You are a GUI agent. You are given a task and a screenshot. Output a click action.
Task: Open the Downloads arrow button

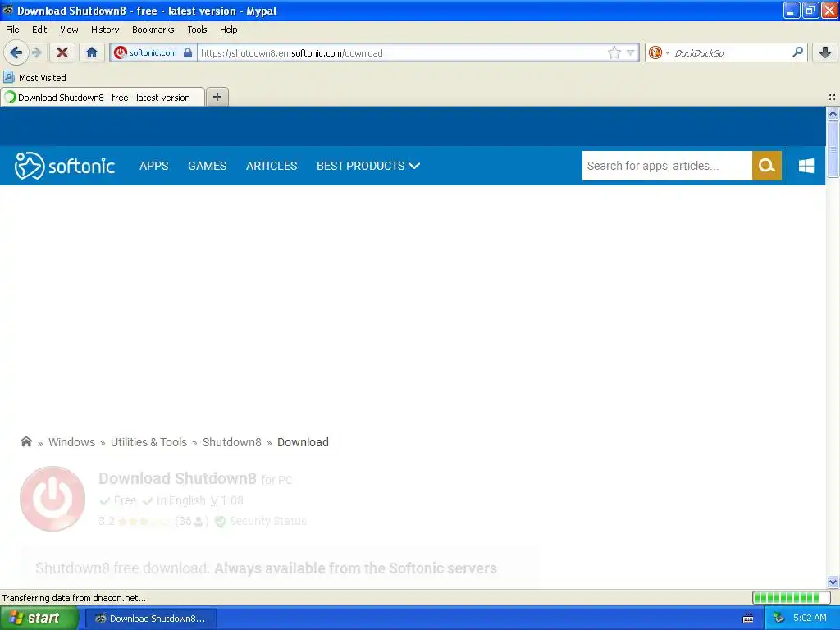point(825,52)
